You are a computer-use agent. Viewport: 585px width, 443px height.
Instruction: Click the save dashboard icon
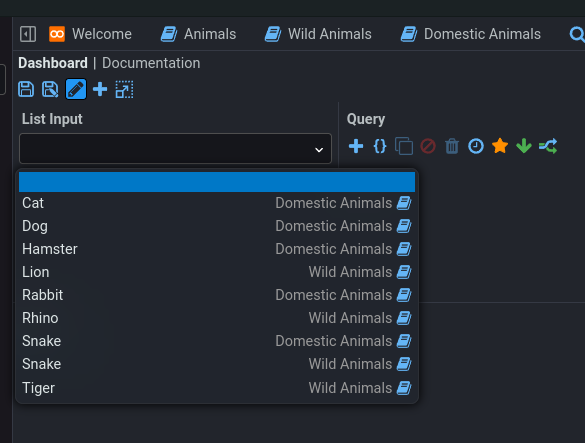26,90
